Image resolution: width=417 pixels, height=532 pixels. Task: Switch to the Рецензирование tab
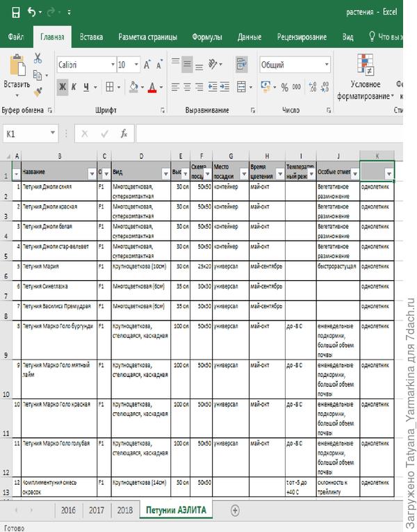(302, 37)
